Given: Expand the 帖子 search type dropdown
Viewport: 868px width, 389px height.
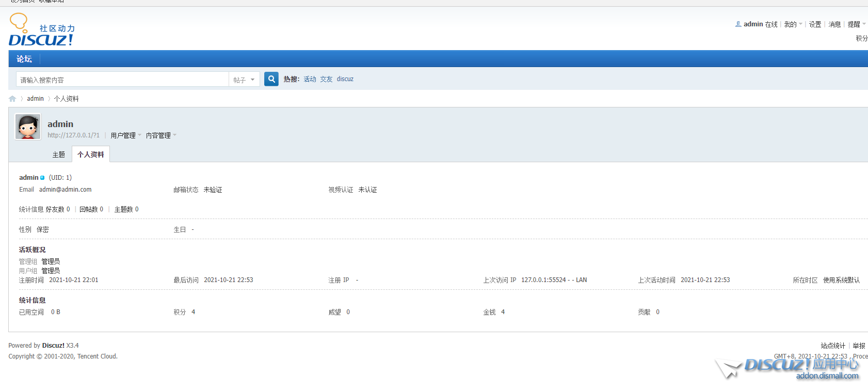Looking at the screenshot, I should (244, 80).
